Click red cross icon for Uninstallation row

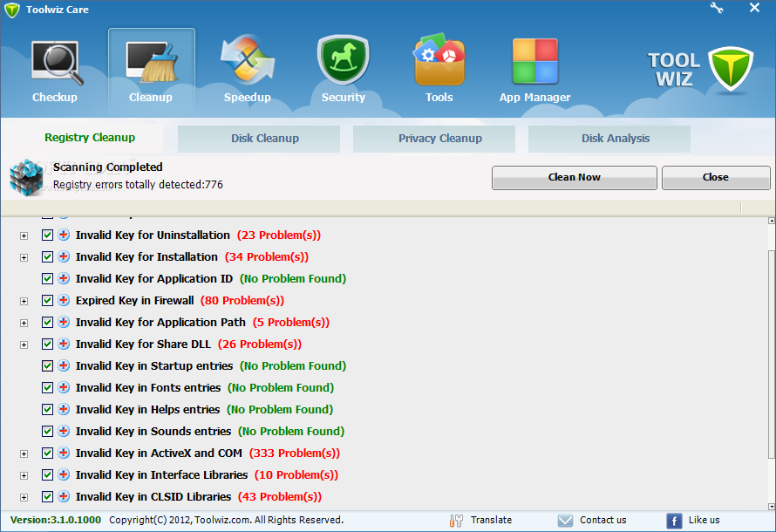(x=64, y=235)
